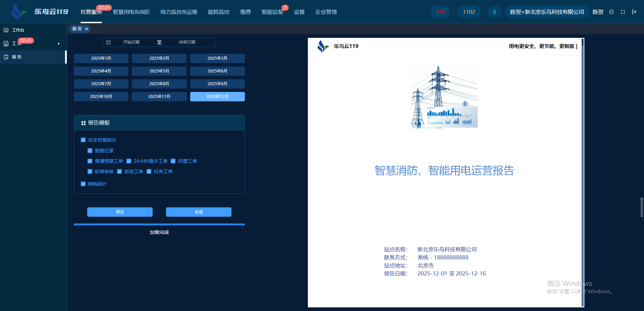This screenshot has height=311, width=644.
Task: Select the 2025年9月 month button
Action: click(217, 84)
